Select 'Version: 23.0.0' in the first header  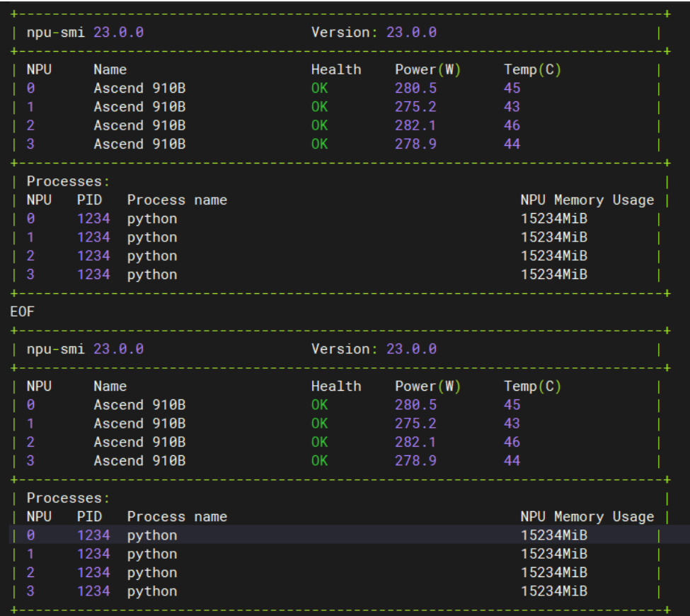click(374, 32)
